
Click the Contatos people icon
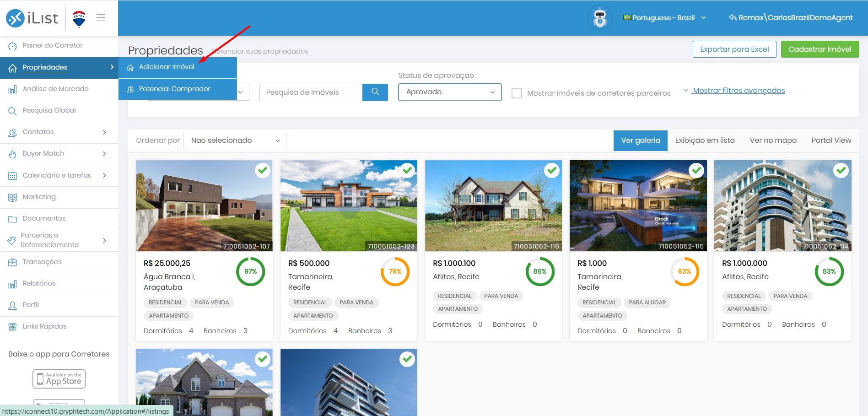click(12, 132)
